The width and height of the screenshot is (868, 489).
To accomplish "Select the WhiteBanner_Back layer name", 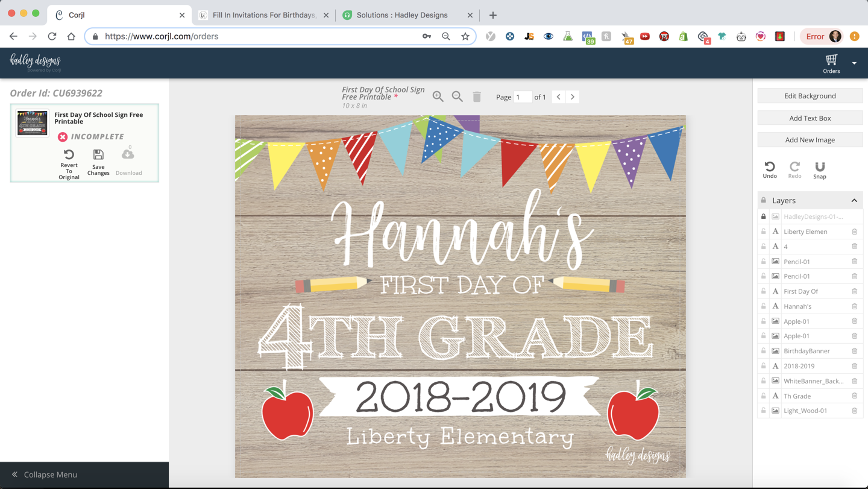I will tap(813, 381).
